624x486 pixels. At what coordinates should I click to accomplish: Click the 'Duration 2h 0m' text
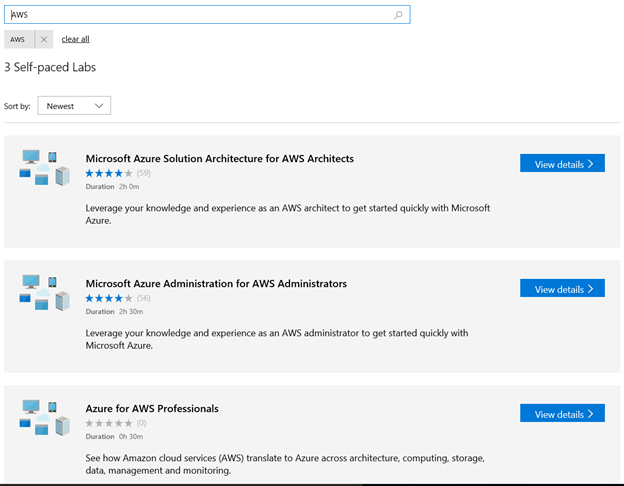[x=112, y=187]
